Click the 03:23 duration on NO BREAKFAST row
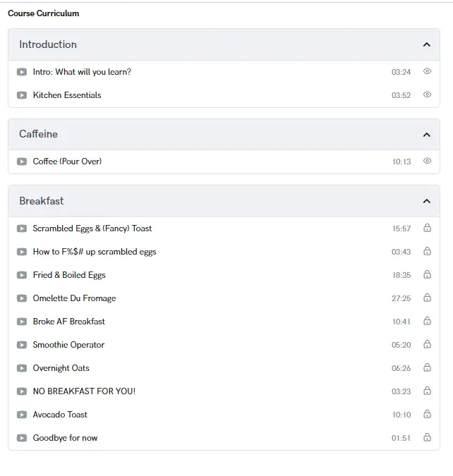The height and width of the screenshot is (476, 453). coord(401,391)
